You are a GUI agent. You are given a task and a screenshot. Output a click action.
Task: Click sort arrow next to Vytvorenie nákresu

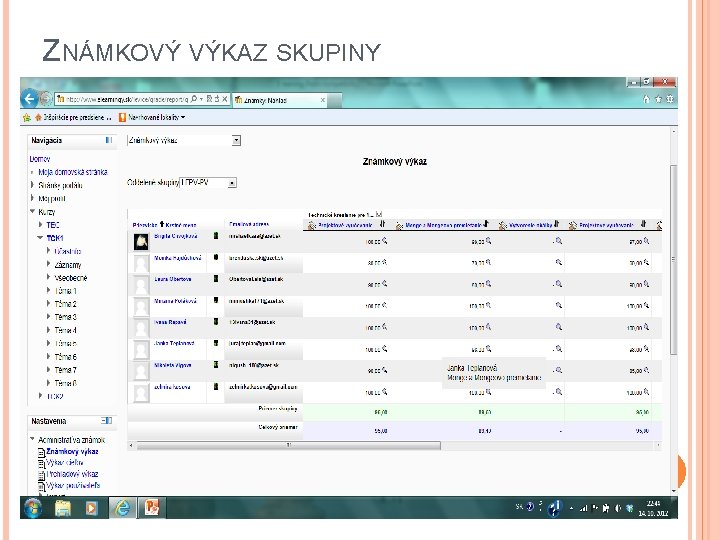(557, 224)
